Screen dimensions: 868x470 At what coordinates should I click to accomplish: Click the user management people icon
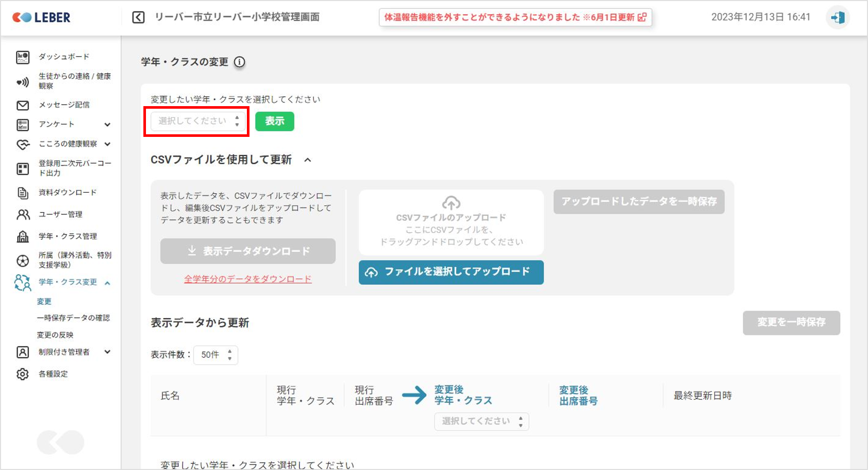pyautogui.click(x=23, y=214)
